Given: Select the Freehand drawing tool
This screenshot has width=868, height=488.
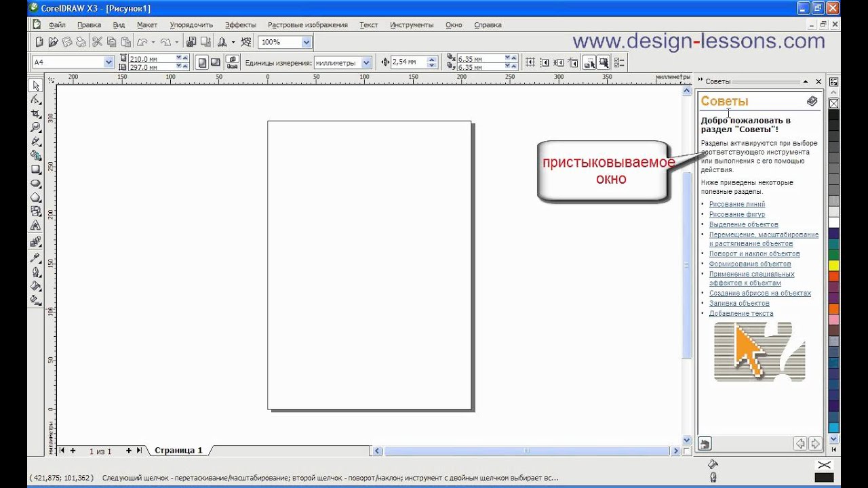Looking at the screenshot, I should point(35,142).
